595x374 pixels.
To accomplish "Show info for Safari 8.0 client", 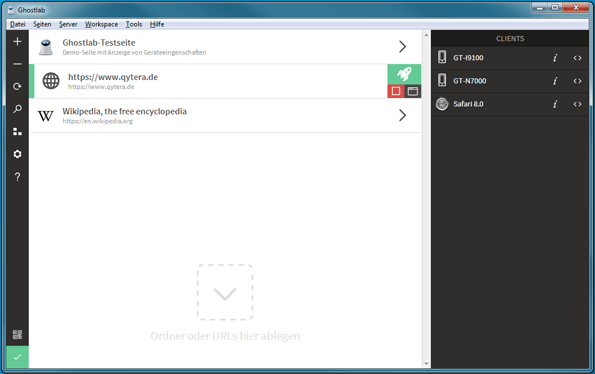I will (x=555, y=104).
